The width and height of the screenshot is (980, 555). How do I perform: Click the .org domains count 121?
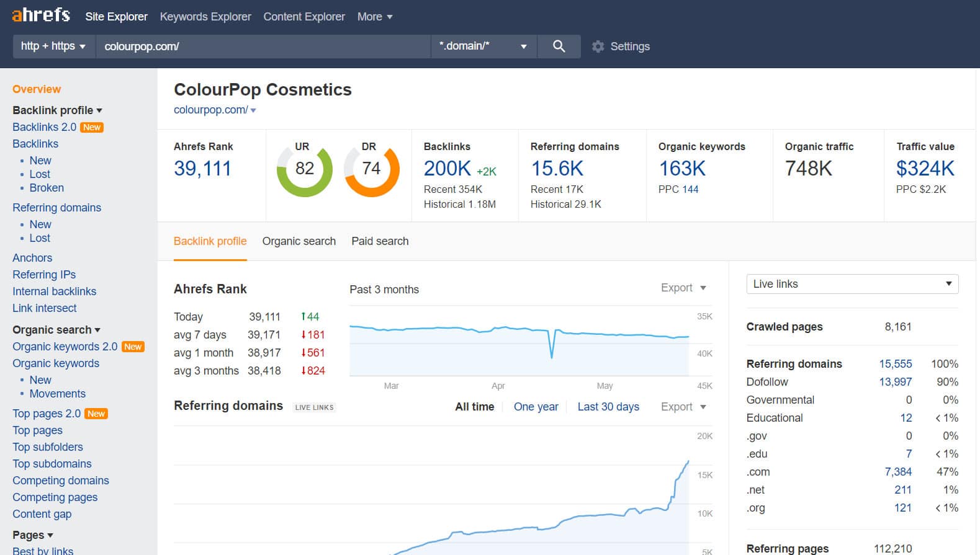pyautogui.click(x=903, y=508)
